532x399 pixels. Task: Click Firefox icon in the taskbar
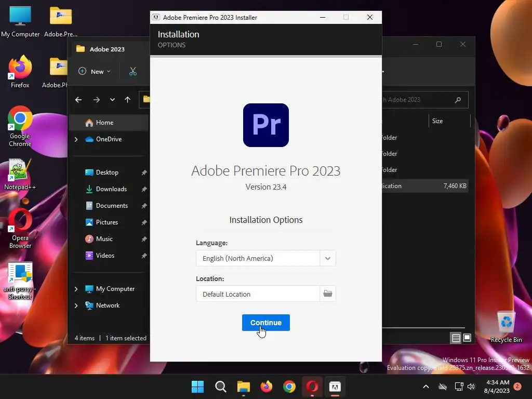pyautogui.click(x=267, y=387)
